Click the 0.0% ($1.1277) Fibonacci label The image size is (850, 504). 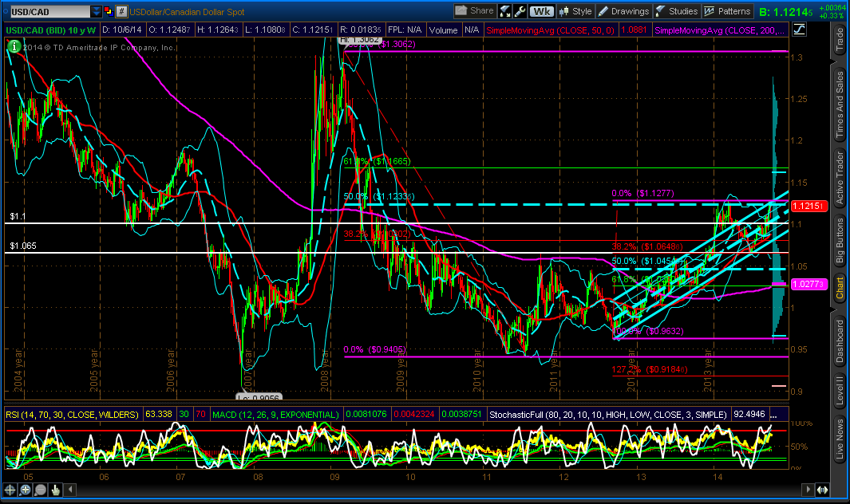point(644,194)
